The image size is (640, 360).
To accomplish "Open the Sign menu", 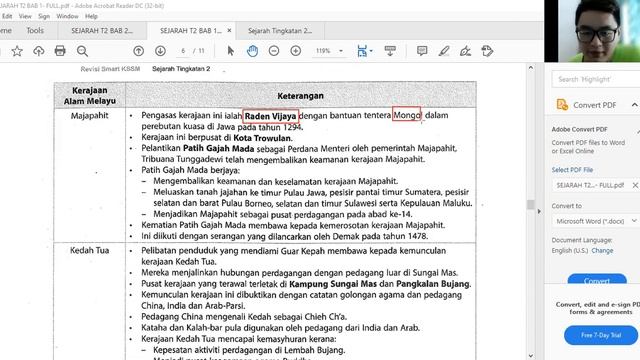I will (x=44, y=16).
